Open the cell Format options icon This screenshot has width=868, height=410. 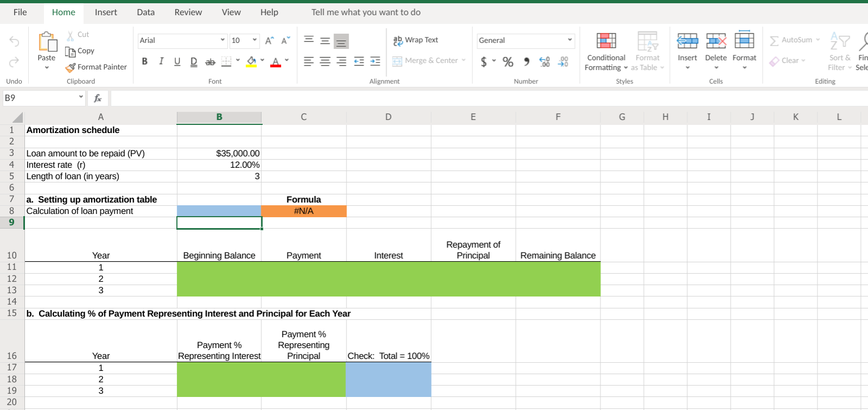tap(744, 40)
